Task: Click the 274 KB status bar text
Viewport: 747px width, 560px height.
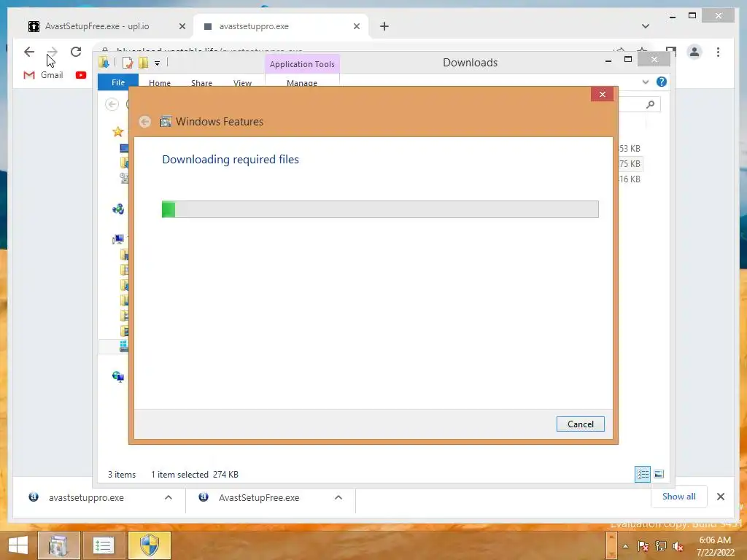Action: (x=225, y=475)
